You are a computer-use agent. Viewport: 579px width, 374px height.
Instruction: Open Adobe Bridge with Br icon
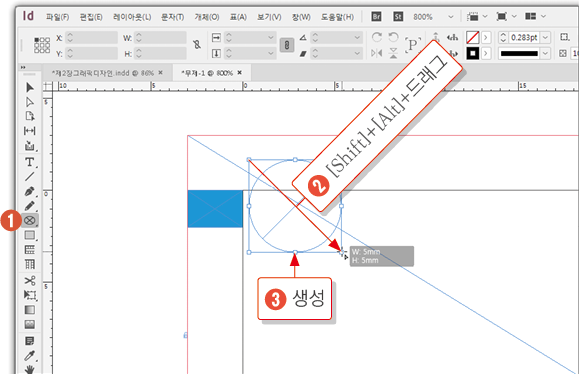[x=376, y=17]
